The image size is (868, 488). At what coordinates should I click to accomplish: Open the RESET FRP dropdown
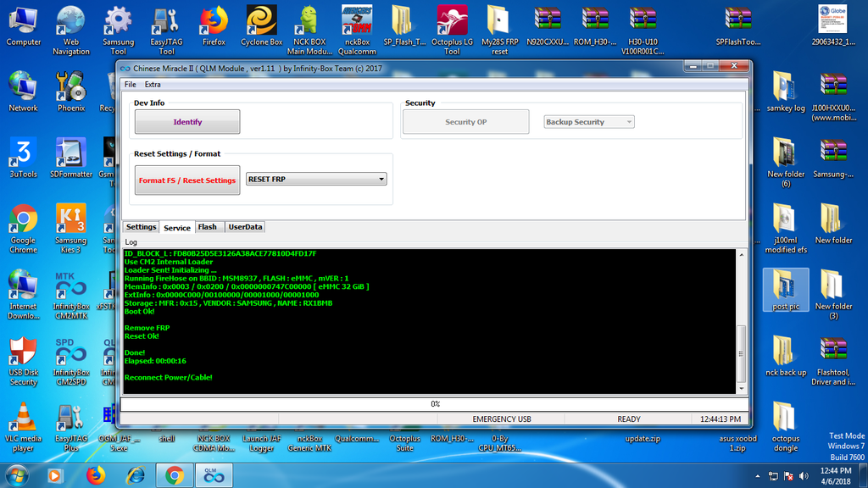[x=316, y=180]
